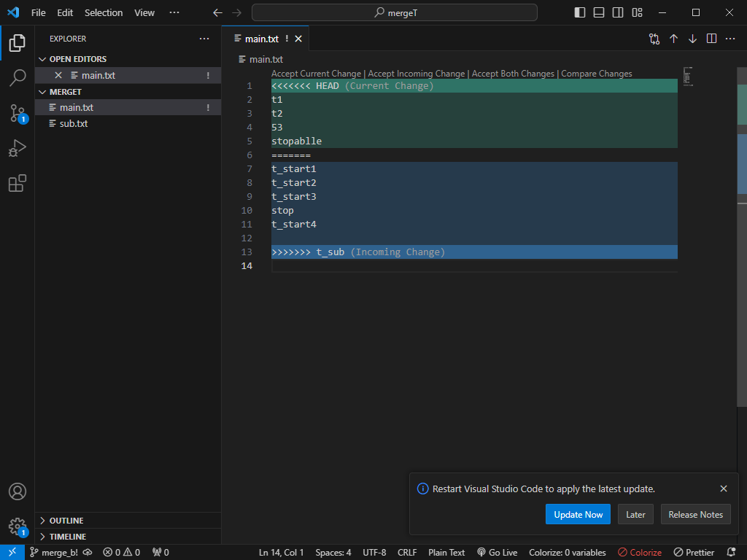Image resolution: width=747 pixels, height=560 pixels.
Task: Expand the Timeline section
Action: pyautogui.click(x=128, y=537)
